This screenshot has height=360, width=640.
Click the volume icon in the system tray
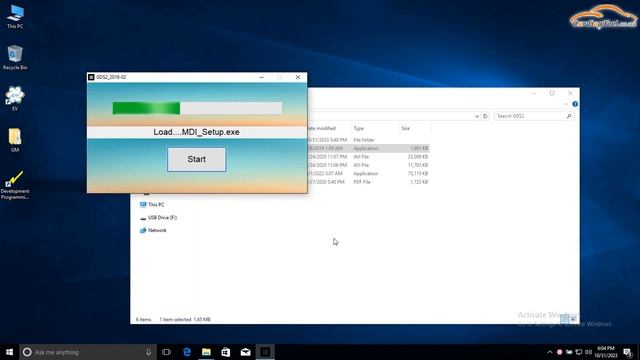588,352
